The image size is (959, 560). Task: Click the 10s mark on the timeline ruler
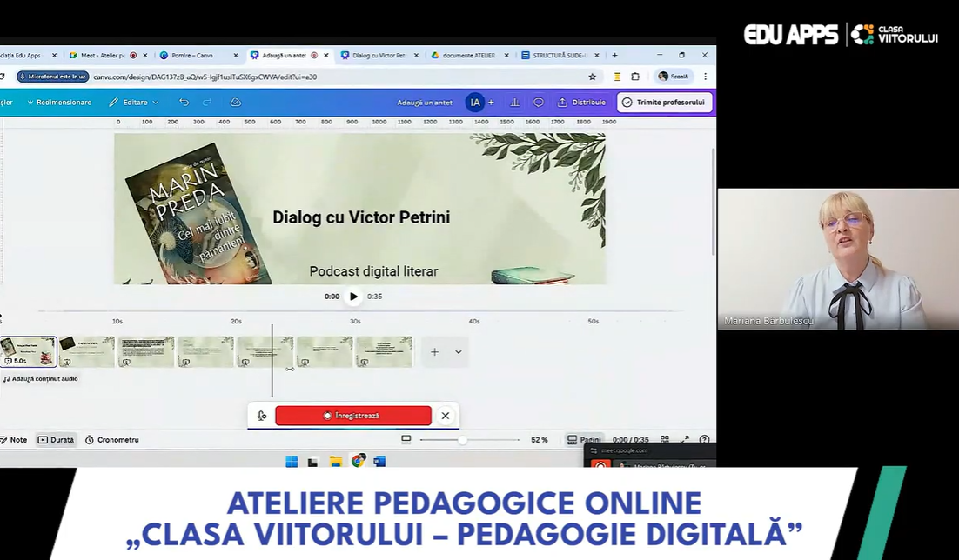click(117, 321)
